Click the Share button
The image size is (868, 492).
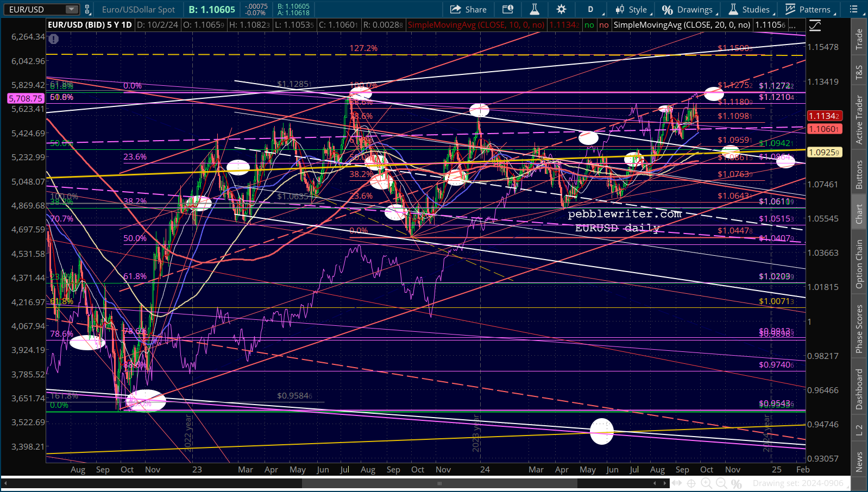[x=468, y=9]
